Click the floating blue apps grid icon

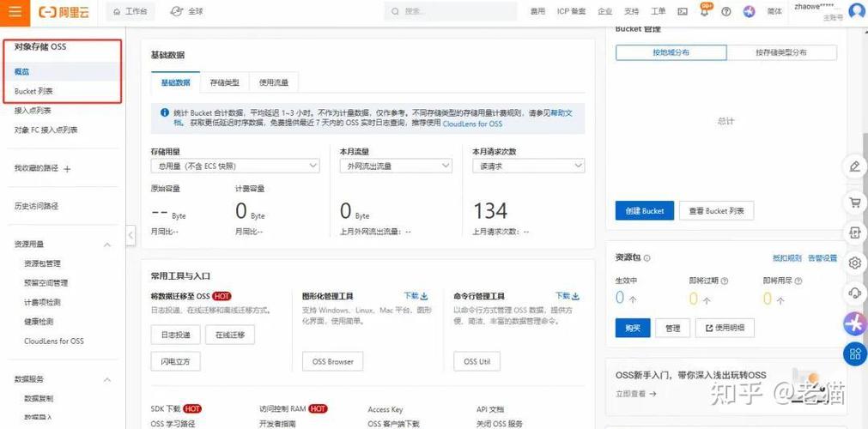pos(855,353)
